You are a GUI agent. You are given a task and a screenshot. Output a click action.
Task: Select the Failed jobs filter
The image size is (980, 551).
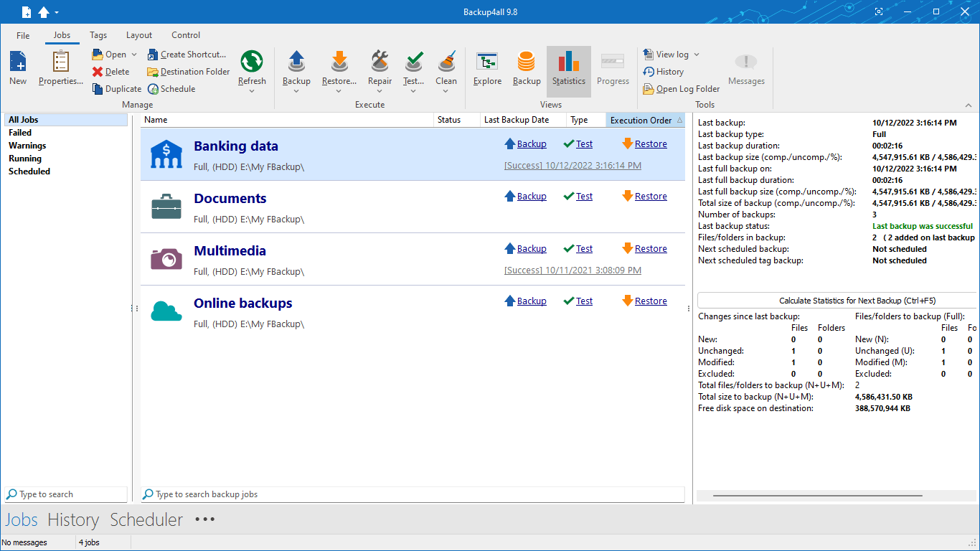tap(20, 133)
